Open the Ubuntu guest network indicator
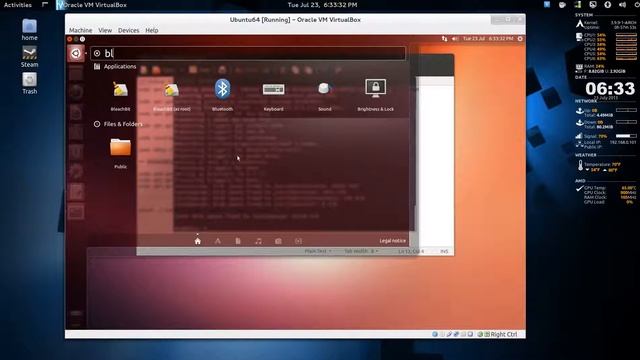The width and height of the screenshot is (640, 360). (x=444, y=39)
